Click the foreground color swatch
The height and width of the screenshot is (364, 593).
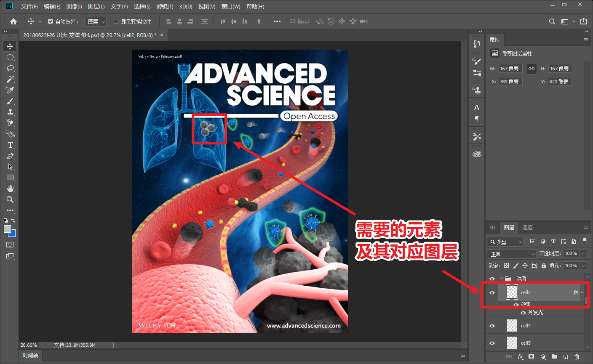tap(8, 228)
